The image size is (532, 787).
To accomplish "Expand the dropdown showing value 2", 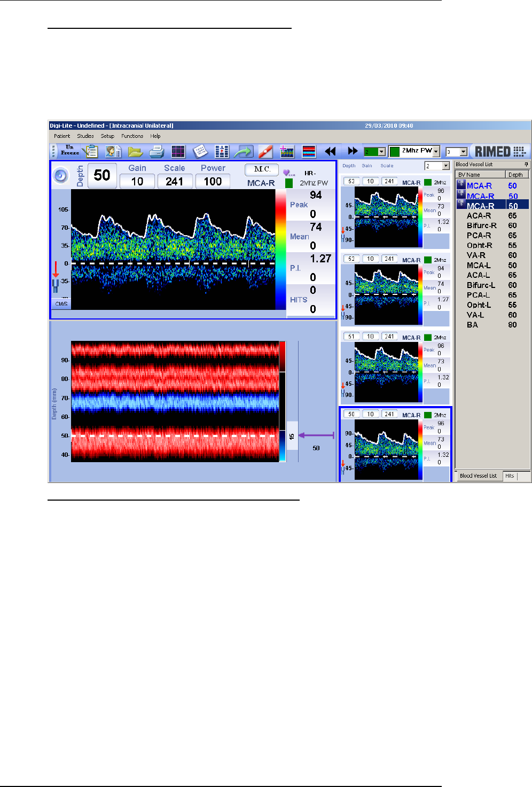I will (445, 166).
